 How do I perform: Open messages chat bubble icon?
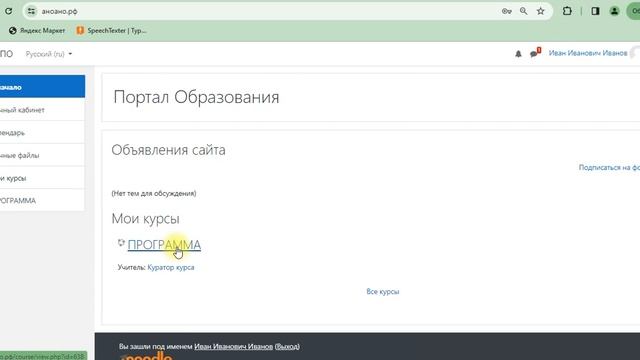point(534,53)
